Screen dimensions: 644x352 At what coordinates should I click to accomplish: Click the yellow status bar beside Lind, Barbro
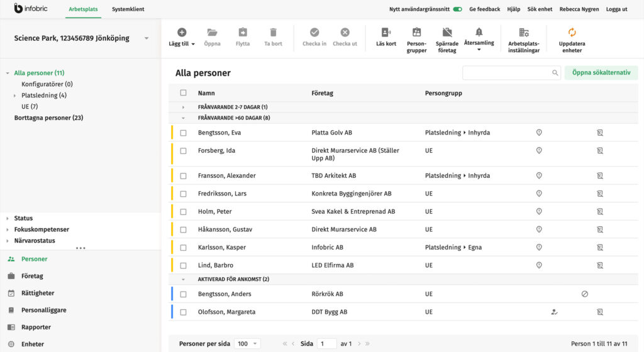[x=172, y=265]
